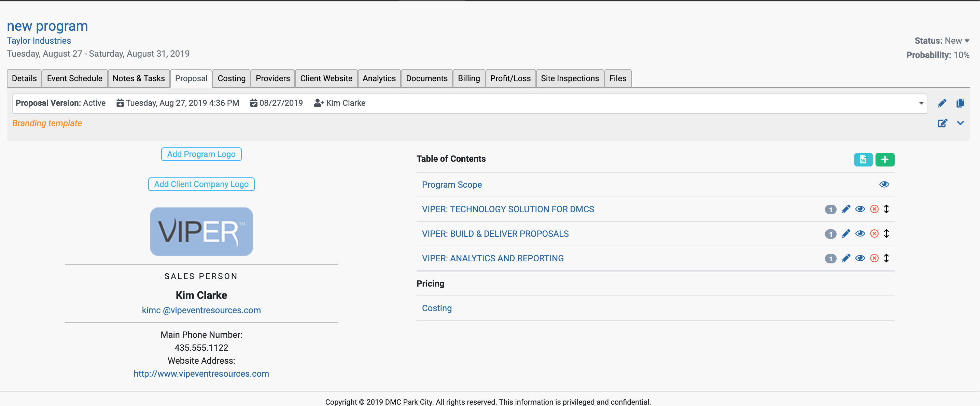The image size is (980, 406).
Task: Add new section with green plus button
Action: click(x=884, y=159)
